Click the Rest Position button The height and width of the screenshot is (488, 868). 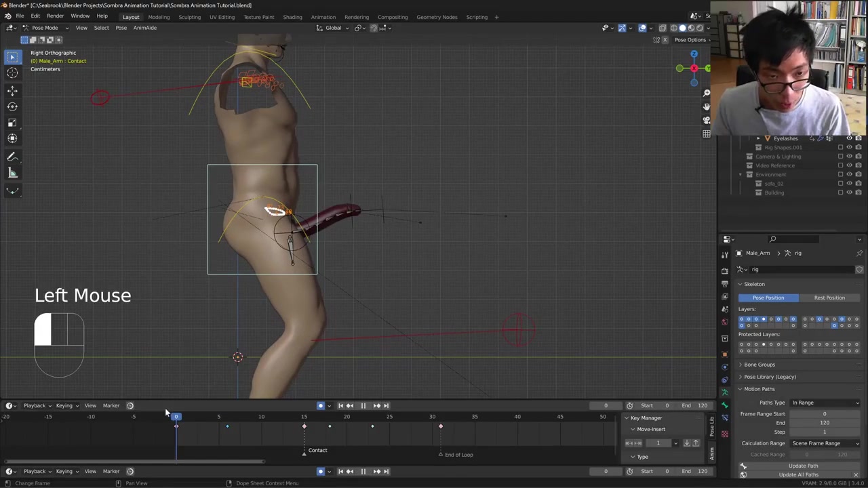click(x=829, y=298)
